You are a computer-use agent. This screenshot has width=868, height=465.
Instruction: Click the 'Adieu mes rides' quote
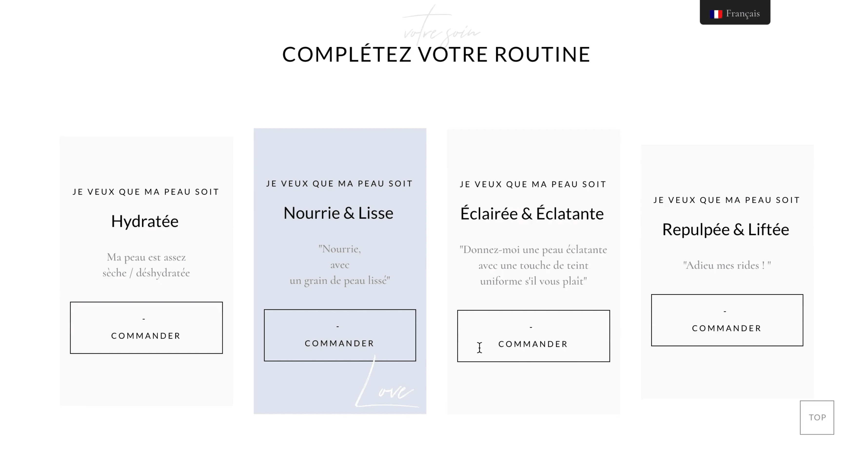tap(727, 265)
